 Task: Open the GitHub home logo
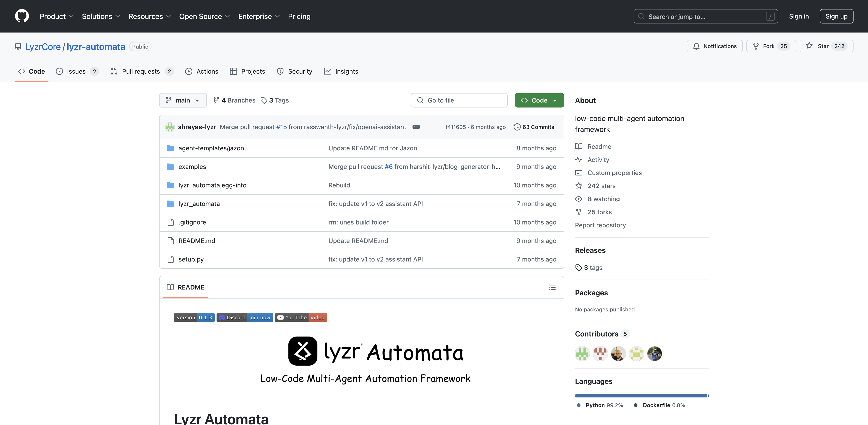22,16
